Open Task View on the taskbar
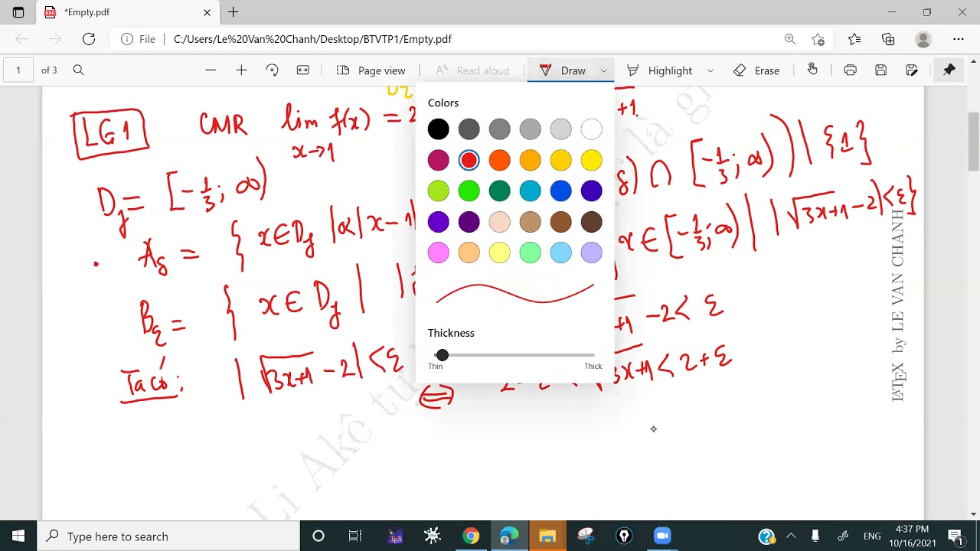Viewport: 980px width, 551px height. tap(354, 536)
